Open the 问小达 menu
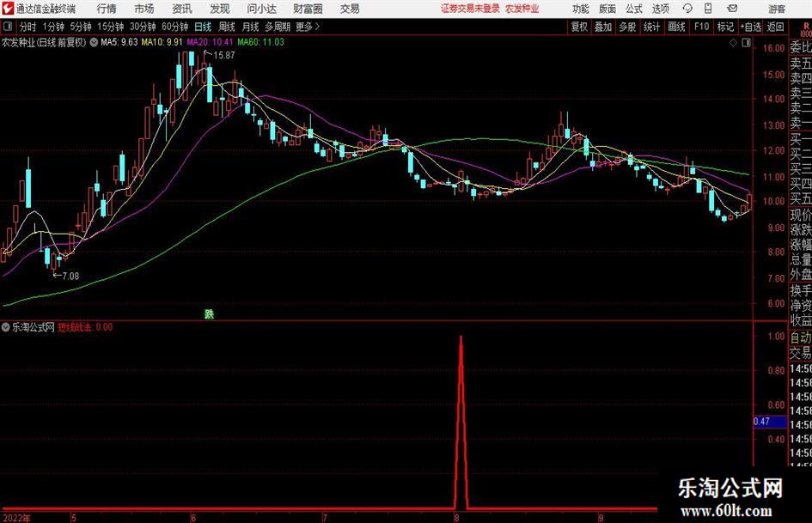Viewport: 812px width, 523px height. (261, 9)
